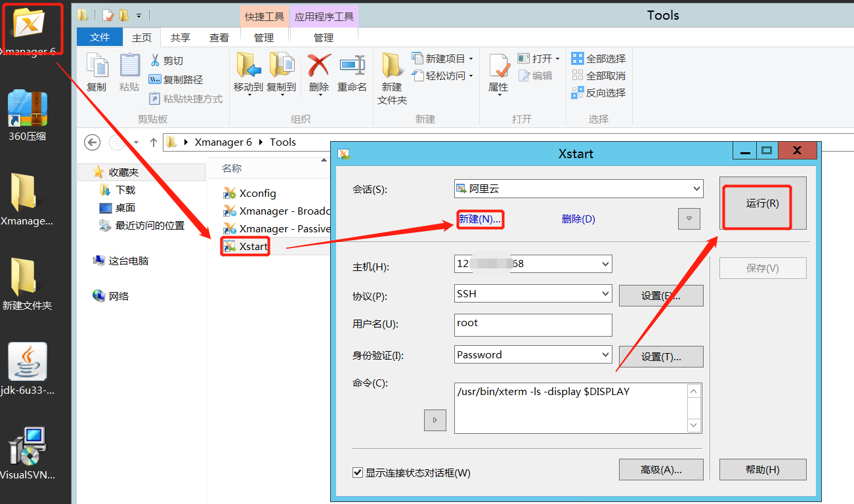
Task: Select the Xstart shortcut in the file list
Action: tap(246, 246)
